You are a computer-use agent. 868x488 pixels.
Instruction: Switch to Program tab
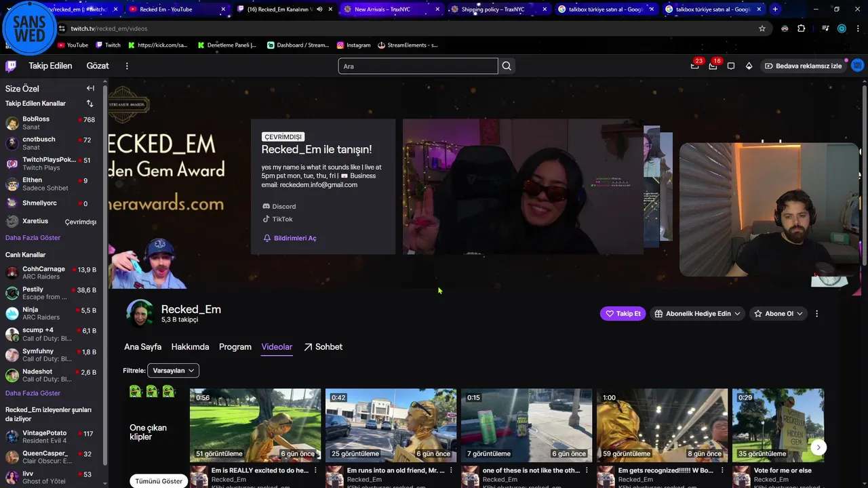(x=235, y=347)
